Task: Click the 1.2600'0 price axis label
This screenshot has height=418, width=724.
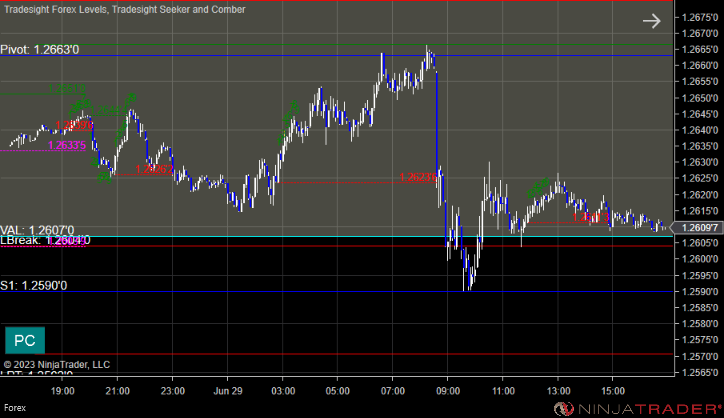Action: (700, 259)
